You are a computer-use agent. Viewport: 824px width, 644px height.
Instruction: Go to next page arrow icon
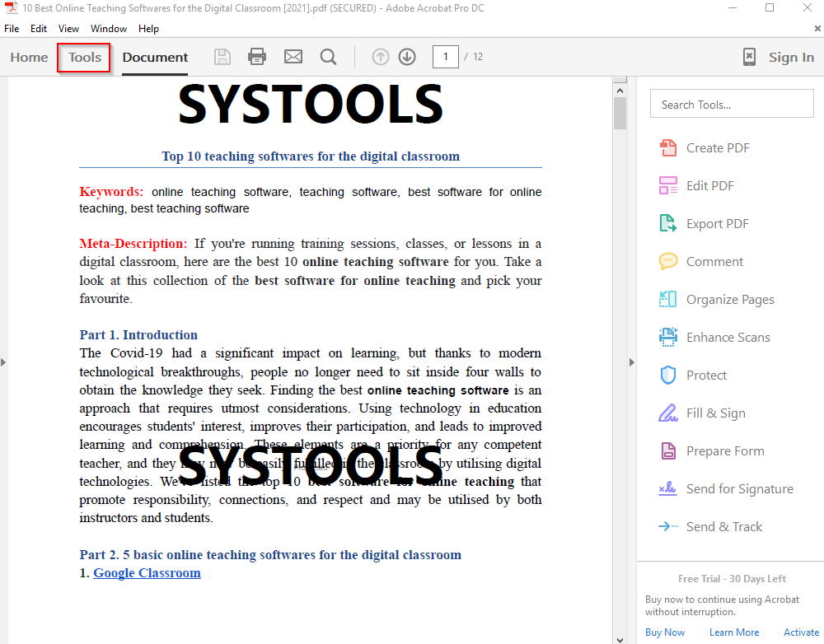pyautogui.click(x=407, y=57)
